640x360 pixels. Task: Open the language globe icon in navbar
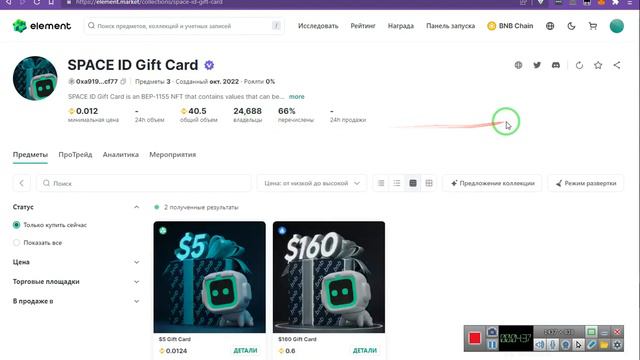point(550,26)
